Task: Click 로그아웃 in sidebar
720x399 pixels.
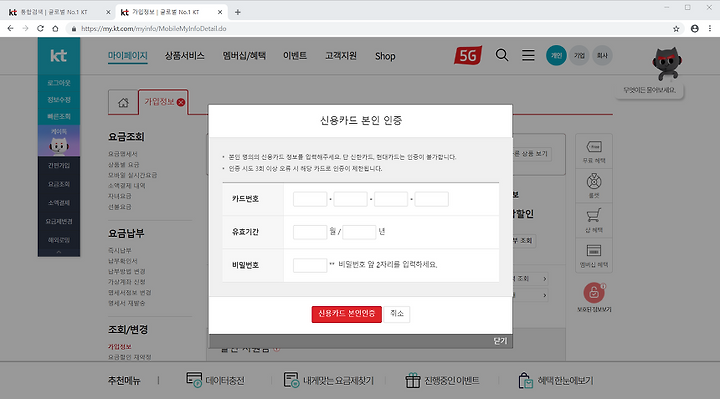Action: tap(59, 83)
